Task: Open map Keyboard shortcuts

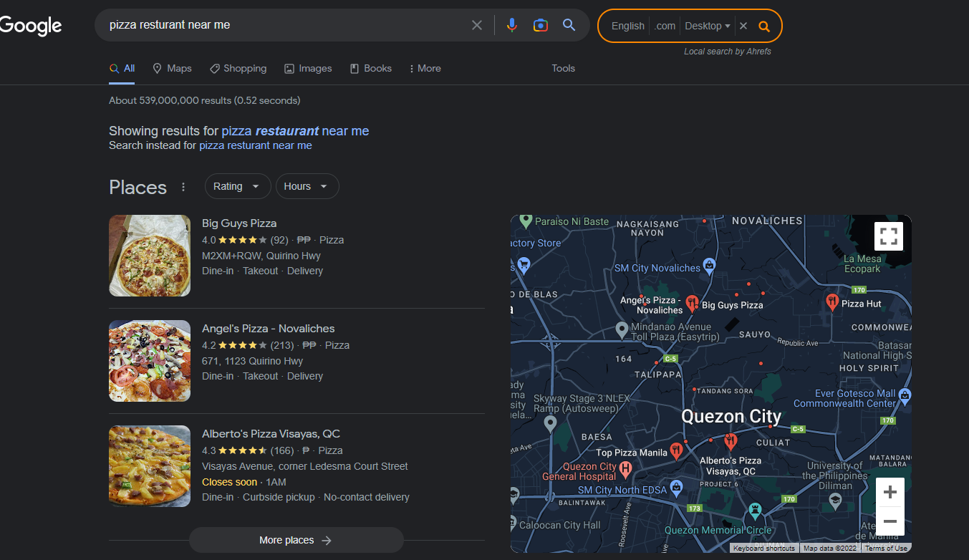Action: 764,548
